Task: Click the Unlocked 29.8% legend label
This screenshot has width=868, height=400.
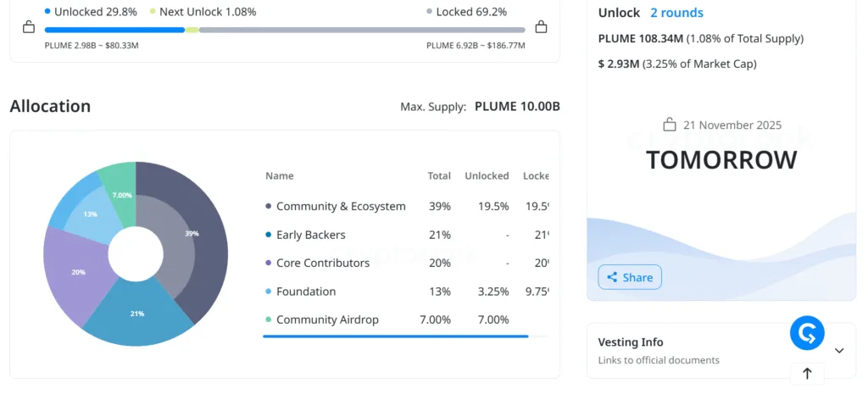Action: (x=95, y=12)
